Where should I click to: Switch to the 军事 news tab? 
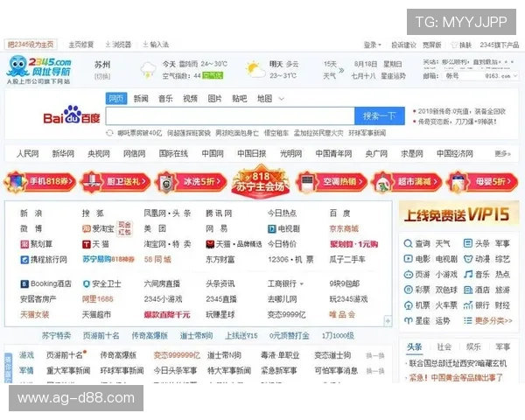(502, 347)
